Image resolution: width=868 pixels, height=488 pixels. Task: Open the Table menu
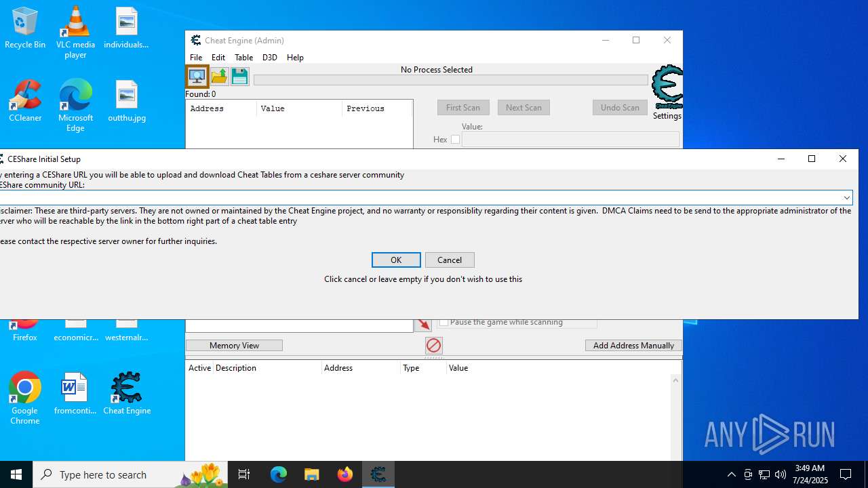(243, 58)
